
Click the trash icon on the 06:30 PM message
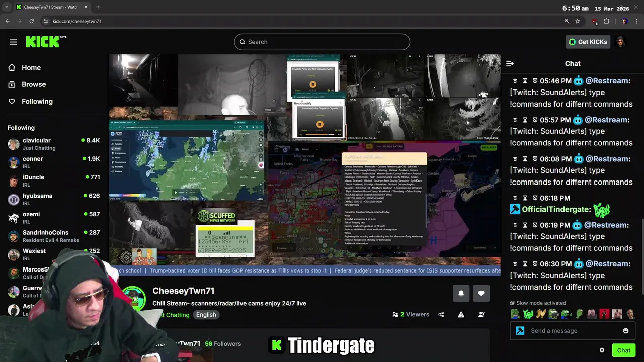pos(515,264)
